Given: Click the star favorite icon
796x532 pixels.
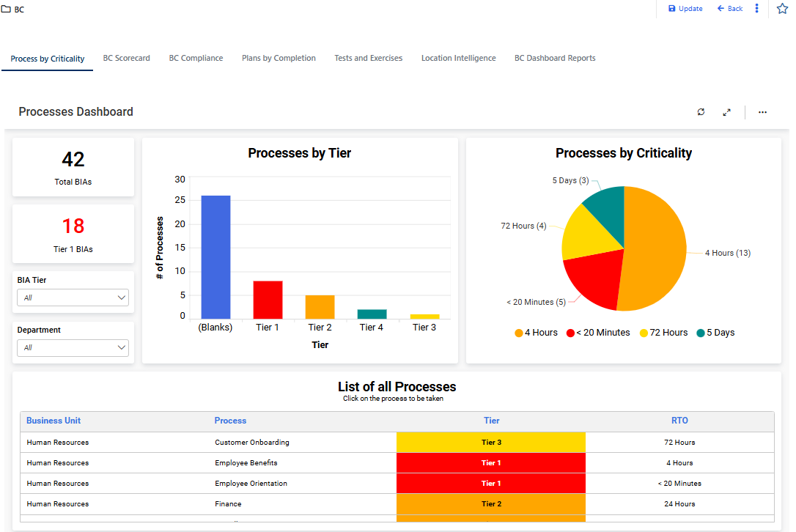Looking at the screenshot, I should tap(782, 9).
